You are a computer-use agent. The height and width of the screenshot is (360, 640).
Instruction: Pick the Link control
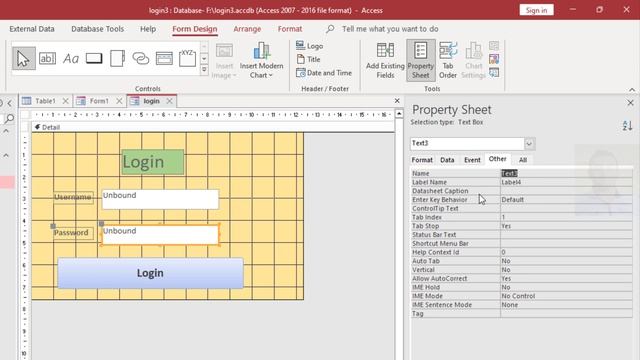141,58
